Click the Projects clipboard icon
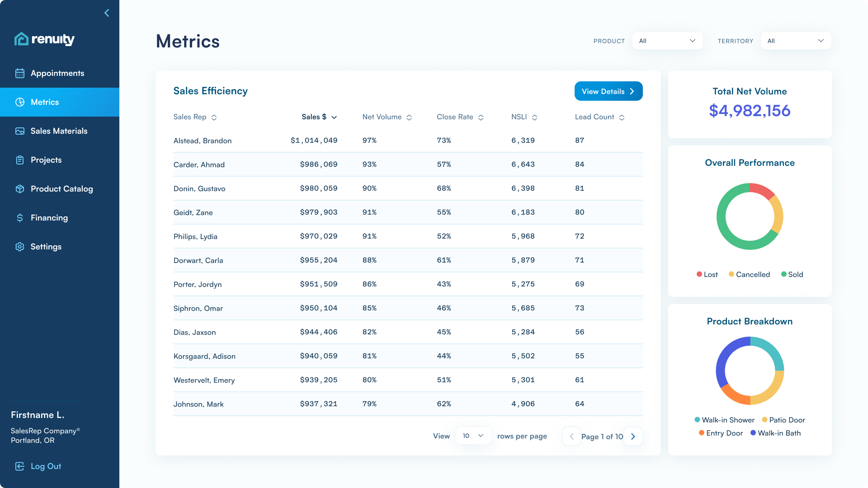868x488 pixels. point(20,160)
